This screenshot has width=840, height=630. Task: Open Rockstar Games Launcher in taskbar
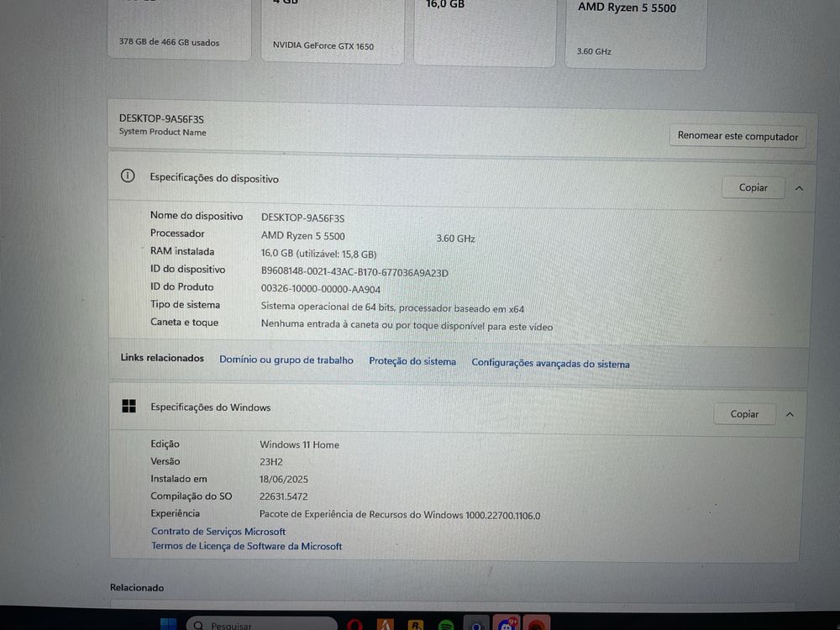(416, 625)
